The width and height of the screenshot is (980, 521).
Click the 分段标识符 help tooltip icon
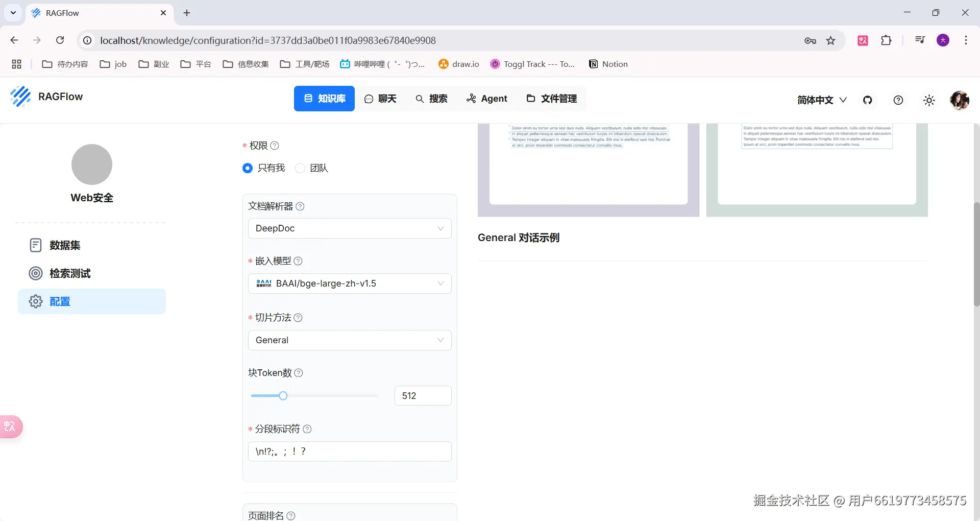307,429
